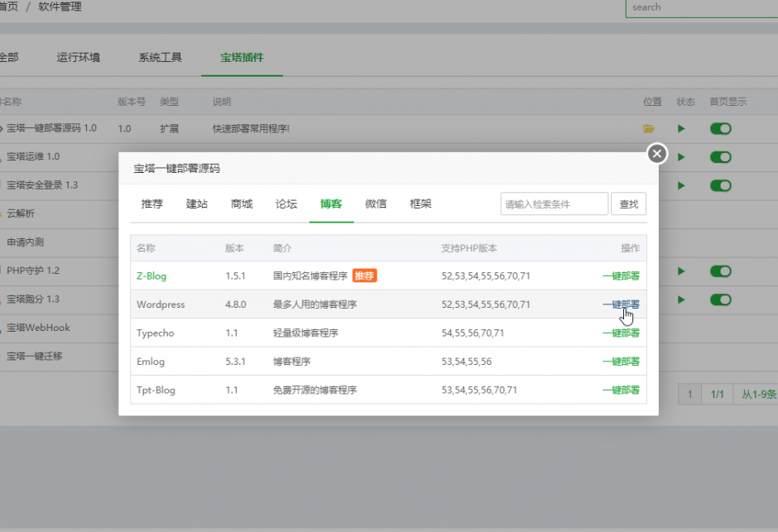Click the 宝塔WebHook plugin name

click(x=38, y=328)
